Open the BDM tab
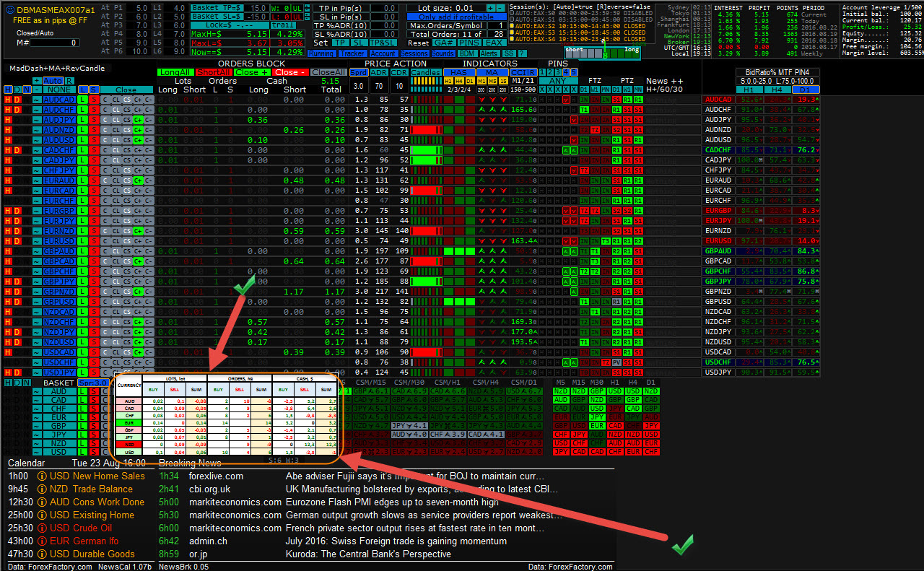This screenshot has height=571, width=924. click(466, 53)
